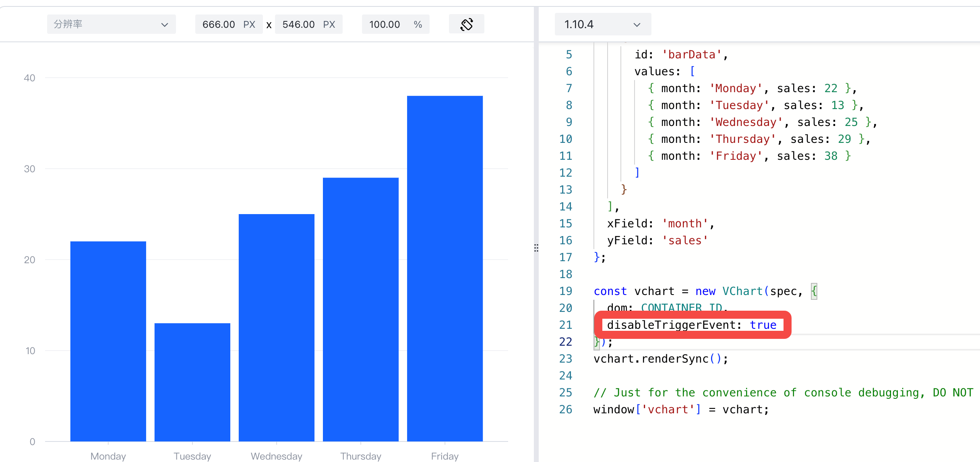Click the Wednesday axis label
The width and height of the screenshot is (980, 462).
tap(276, 456)
